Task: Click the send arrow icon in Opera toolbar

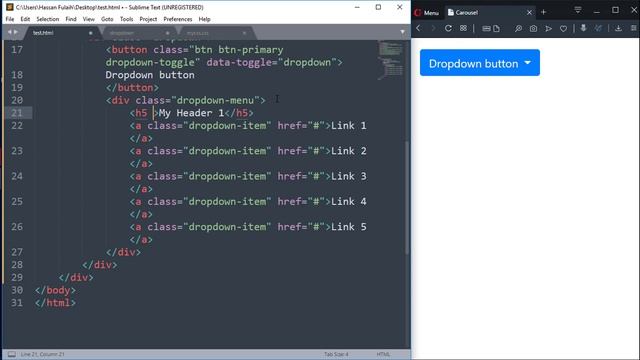Action: (549, 29)
